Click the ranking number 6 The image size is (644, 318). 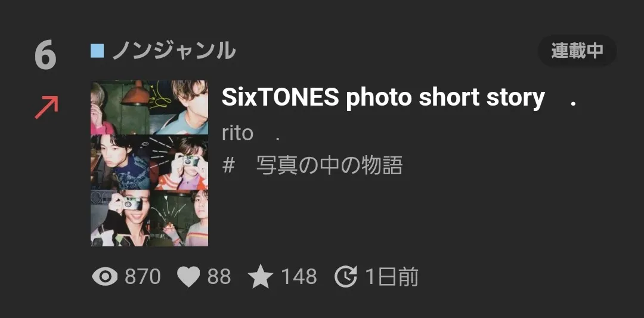tap(45, 55)
